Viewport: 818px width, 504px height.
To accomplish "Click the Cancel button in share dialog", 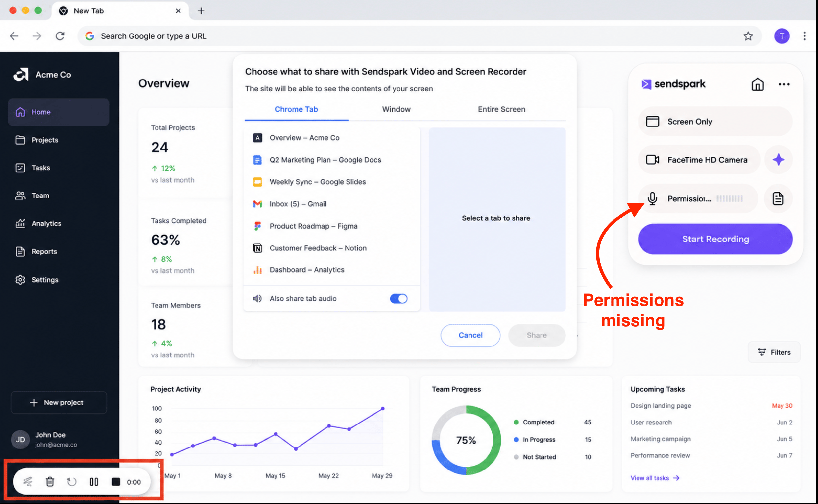I will 470,335.
